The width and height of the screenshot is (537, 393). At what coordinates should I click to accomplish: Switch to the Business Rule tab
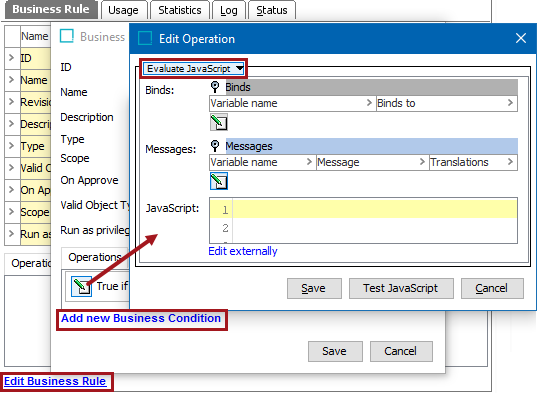pos(51,9)
